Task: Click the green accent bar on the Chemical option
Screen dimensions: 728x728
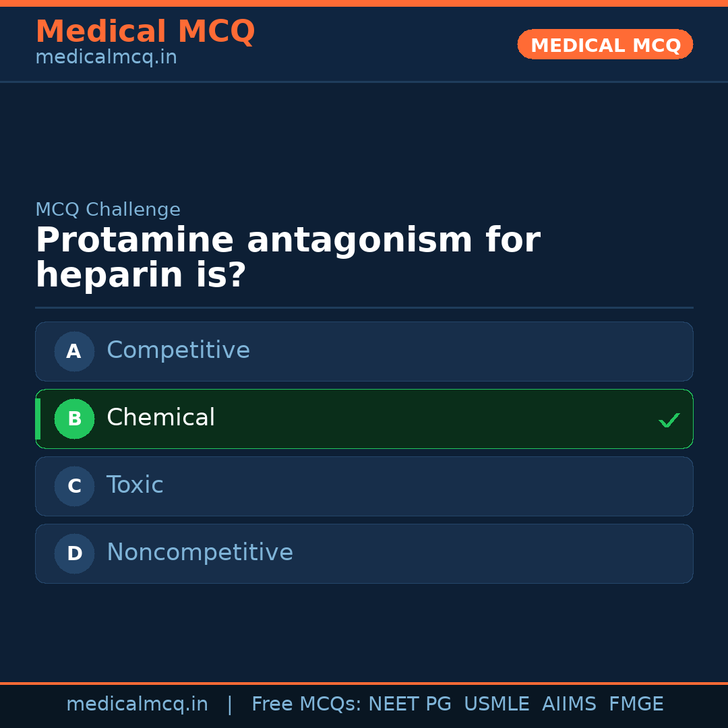Action: [38, 419]
